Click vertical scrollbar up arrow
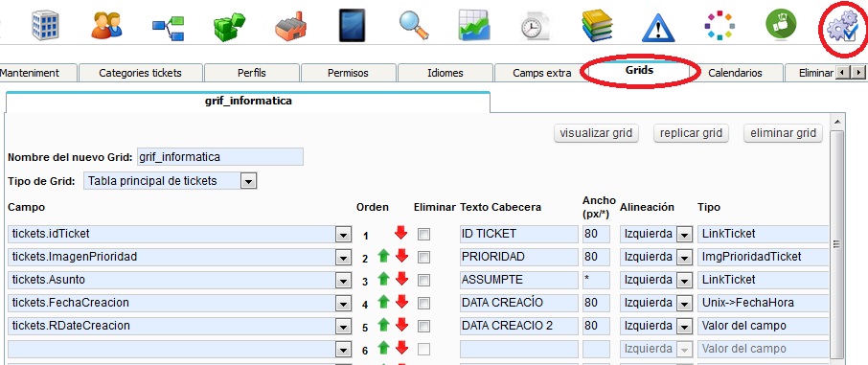Screen dimensions: 868x365 point(837,122)
